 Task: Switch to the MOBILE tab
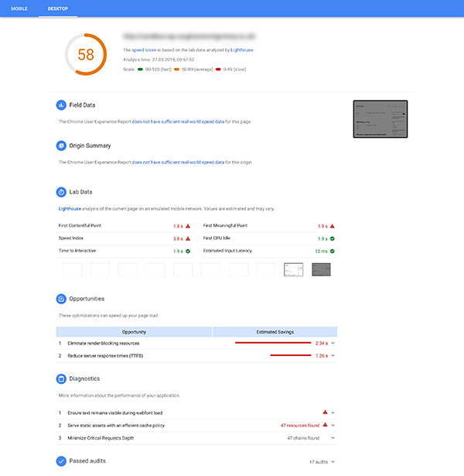pyautogui.click(x=19, y=9)
